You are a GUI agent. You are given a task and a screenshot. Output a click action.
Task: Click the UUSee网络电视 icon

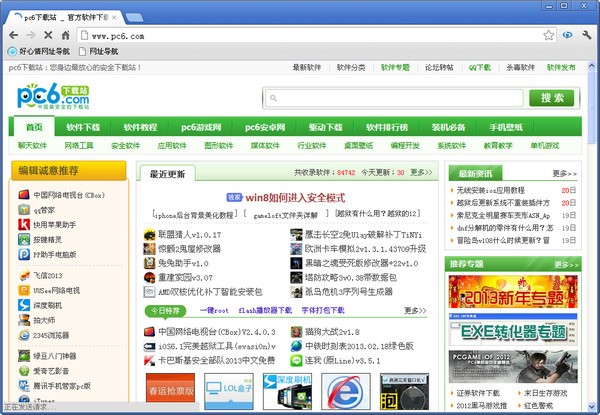point(24,290)
